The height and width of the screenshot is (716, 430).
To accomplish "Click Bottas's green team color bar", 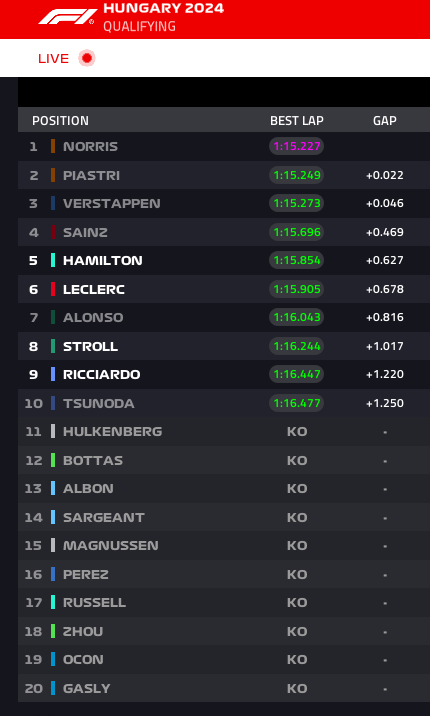I will click(53, 460).
